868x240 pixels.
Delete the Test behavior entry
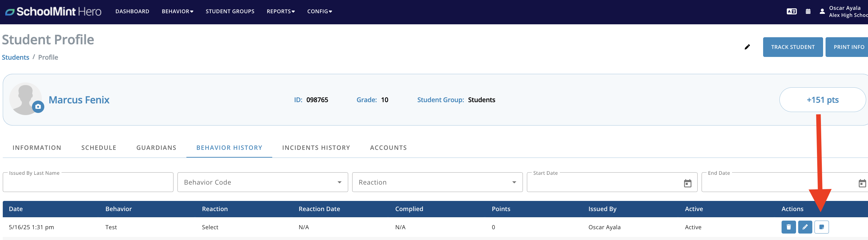point(788,227)
